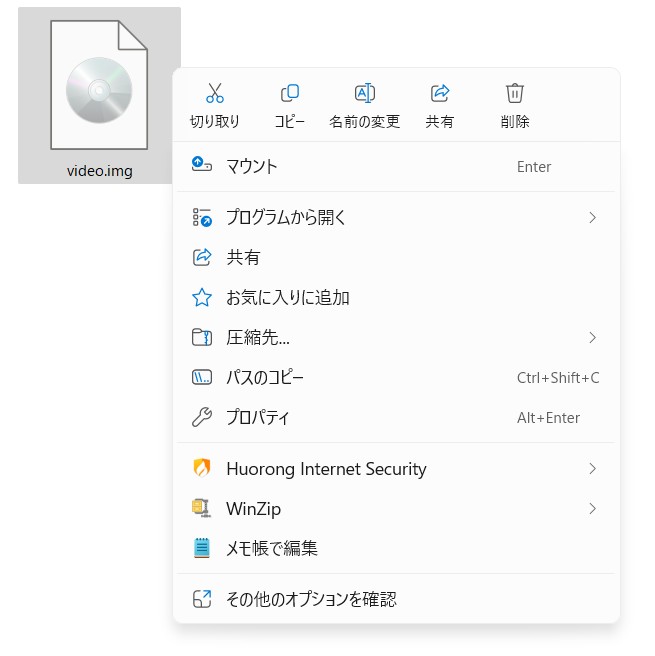
Task: Choose パスのコピー to copy the path
Action: [x=396, y=377]
